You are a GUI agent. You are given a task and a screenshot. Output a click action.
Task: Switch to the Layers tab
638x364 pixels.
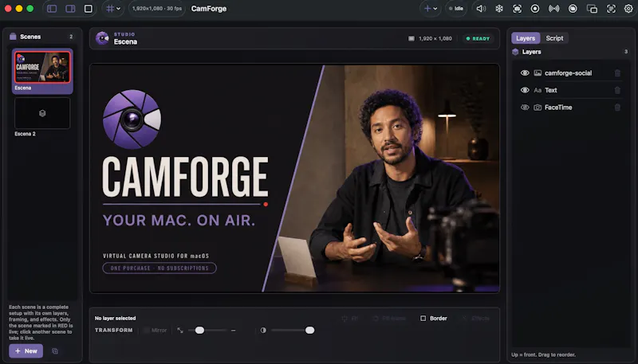pos(526,38)
